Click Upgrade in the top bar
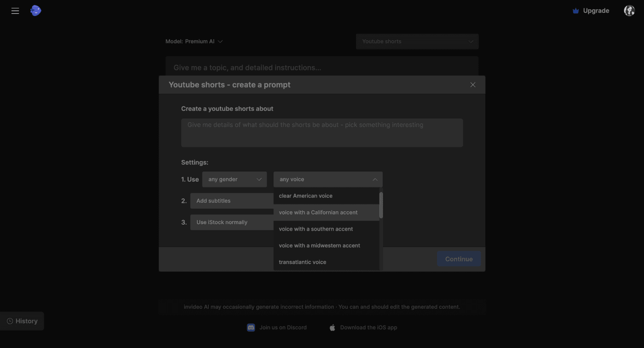Viewport: 644px width, 348px height. tap(597, 10)
